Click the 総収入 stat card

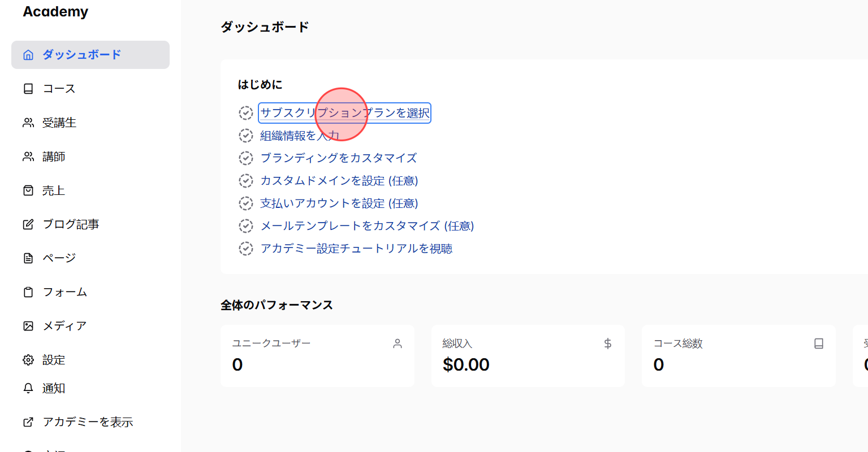[528, 355]
